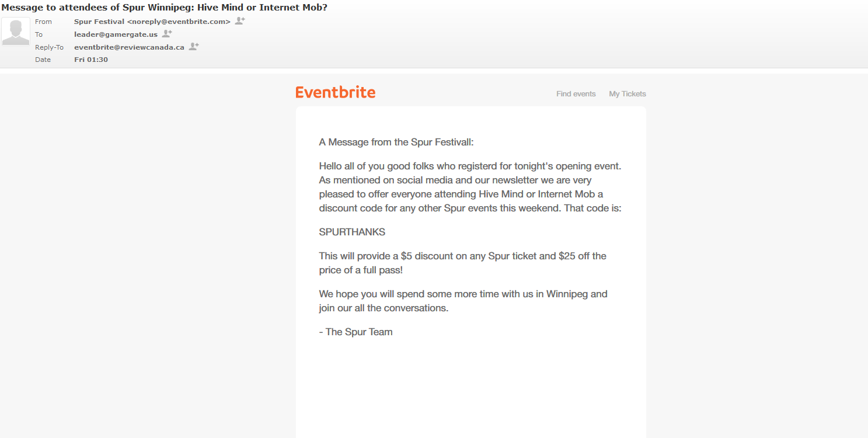Click the email subject line heading
868x438 pixels.
coord(165,8)
